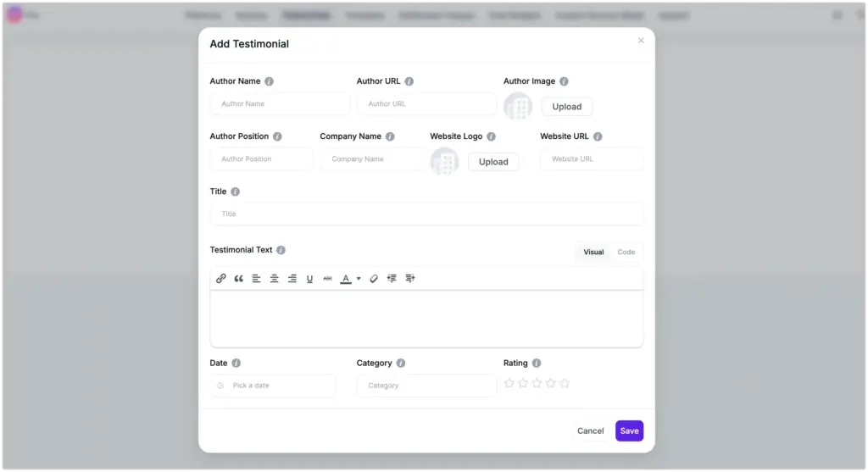Apply blockquote formatting in the editor
This screenshot has height=472, width=868.
click(238, 278)
